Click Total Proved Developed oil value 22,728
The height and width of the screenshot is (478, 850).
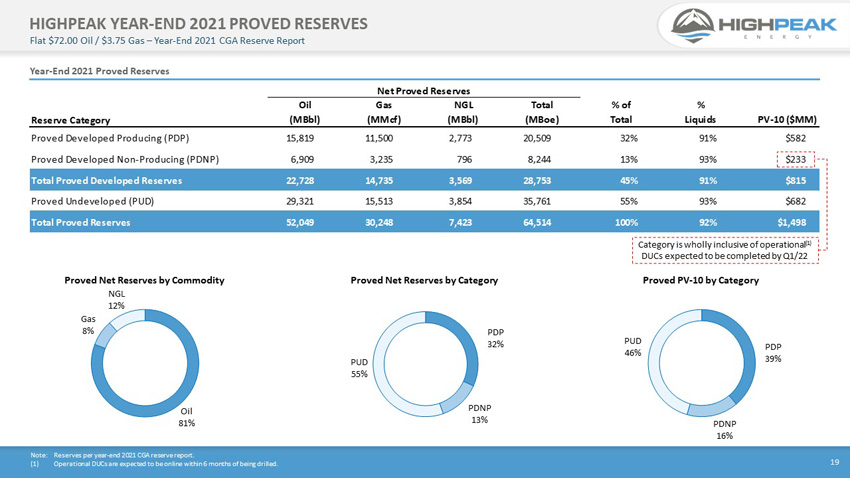[300, 180]
